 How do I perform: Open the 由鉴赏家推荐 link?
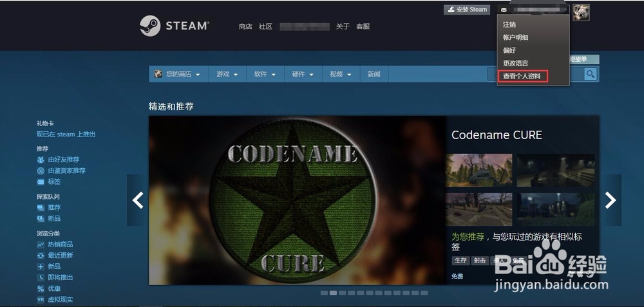pos(66,171)
